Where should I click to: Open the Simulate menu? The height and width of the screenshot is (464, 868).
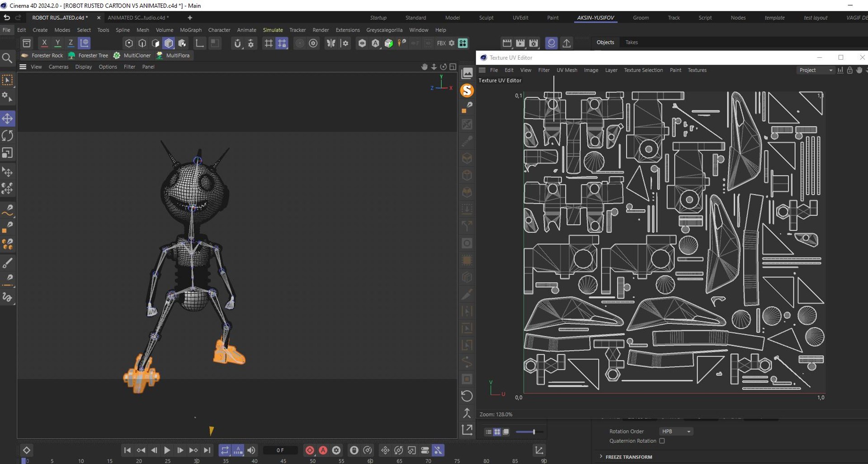pos(273,30)
